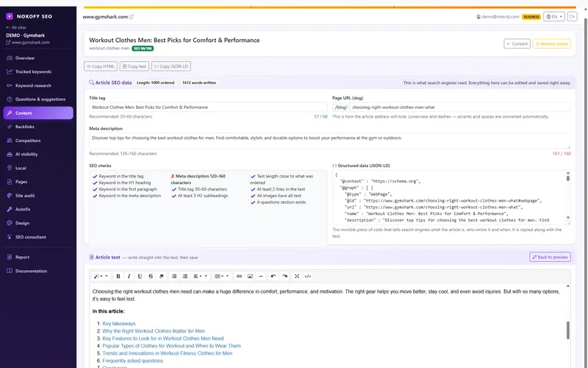588x368 pixels.
Task: Toggle bold formatting in the editor
Action: point(118,276)
